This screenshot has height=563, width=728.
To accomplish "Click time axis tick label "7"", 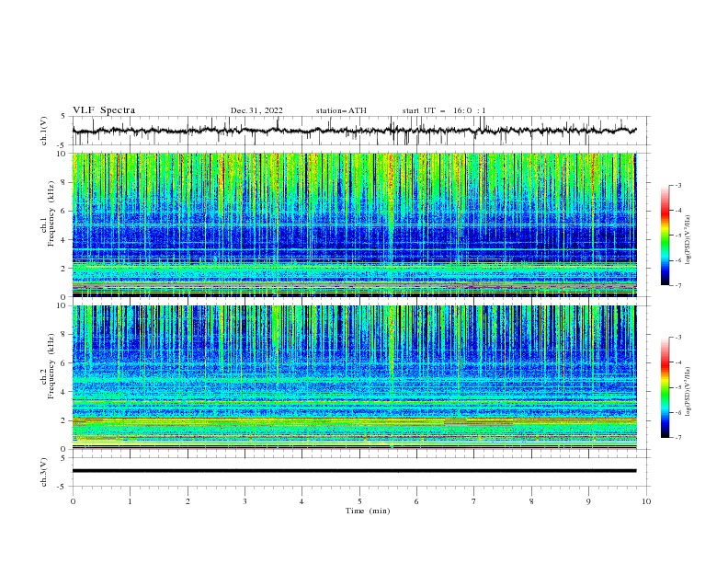I will [x=474, y=501].
